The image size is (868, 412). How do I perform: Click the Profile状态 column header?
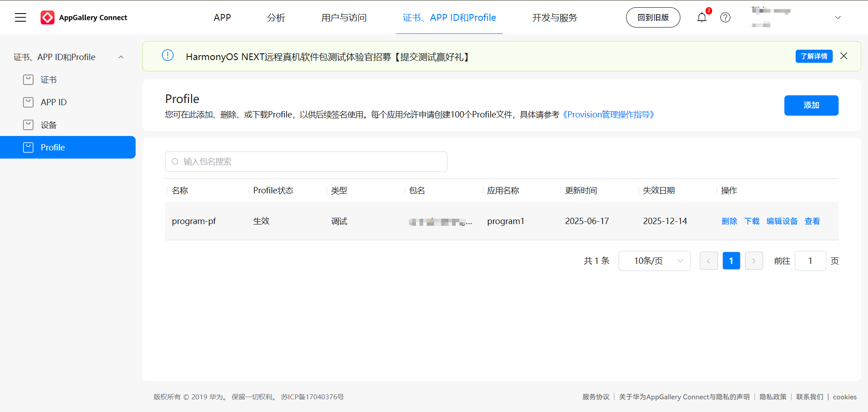(273, 191)
